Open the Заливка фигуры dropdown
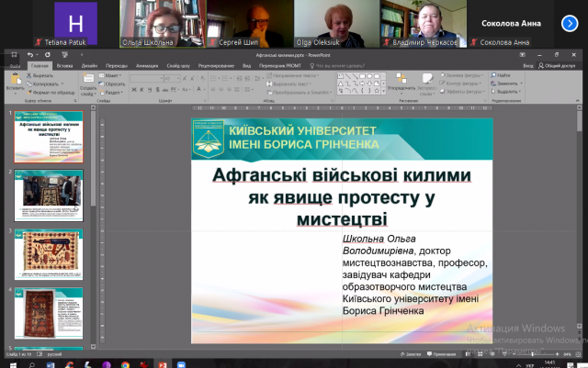The height and width of the screenshot is (368, 588). pyautogui.click(x=461, y=75)
